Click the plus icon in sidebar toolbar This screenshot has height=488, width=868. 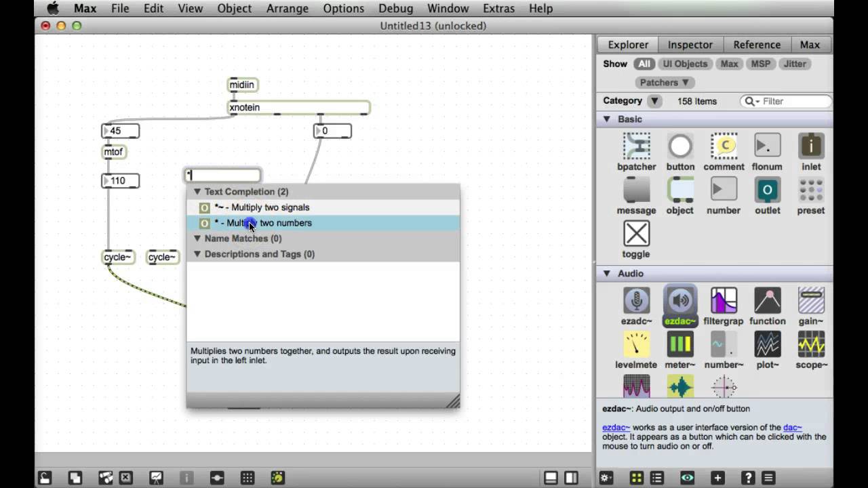pos(718,478)
